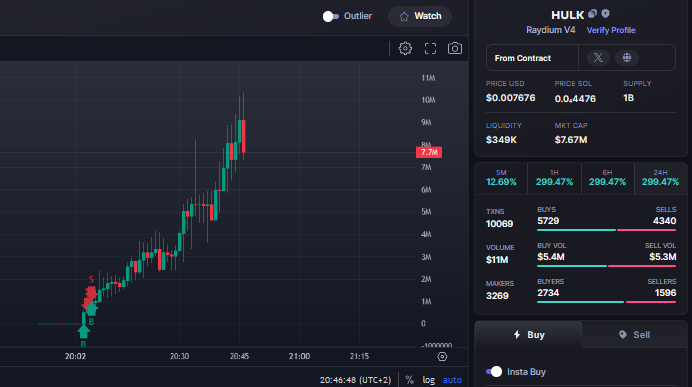Viewport: 692px width, 387px height.
Task: Open the website globe link
Action: click(627, 58)
